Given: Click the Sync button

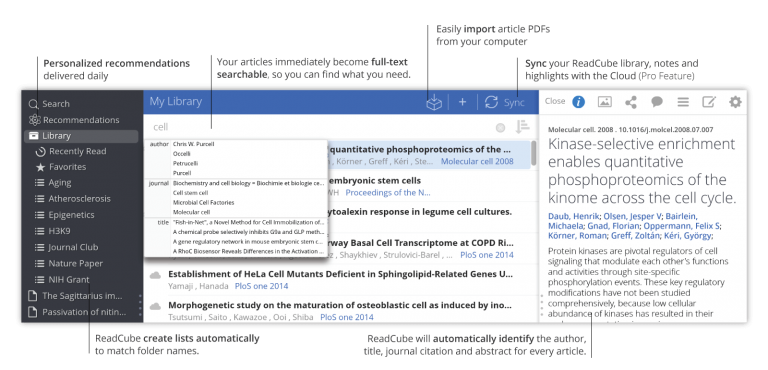Looking at the screenshot, I should 504,102.
